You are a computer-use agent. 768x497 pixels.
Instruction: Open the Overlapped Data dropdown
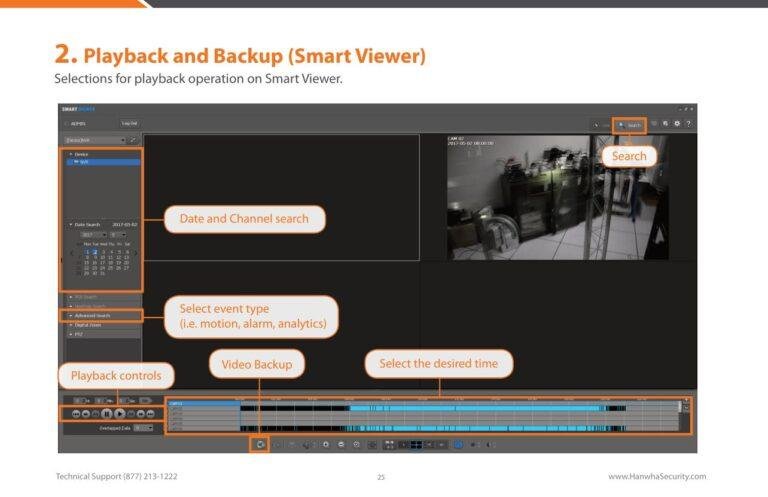(144, 428)
